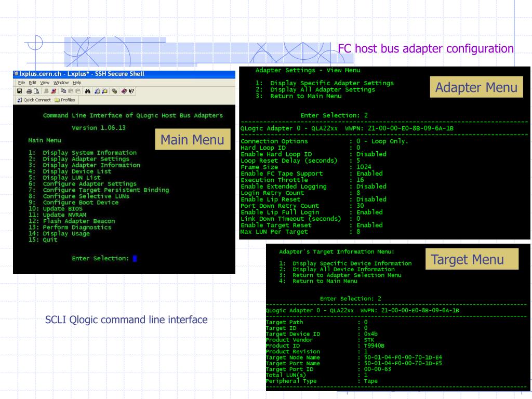The width and height of the screenshot is (532, 399).
Task: Open the Window menu
Action: [61, 83]
